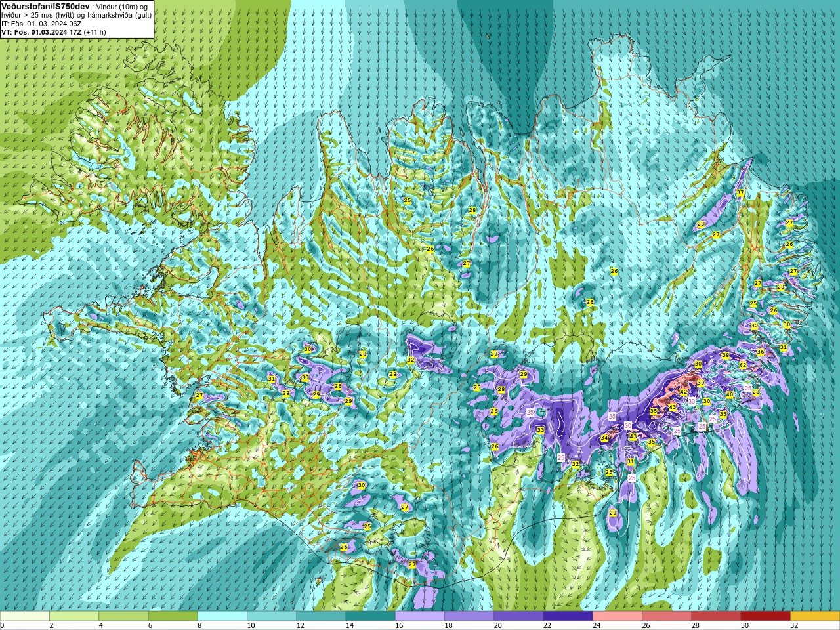Select the dark teal 14–16 m/s legend swatch
Screen dimensions: 840x630
[x=371, y=616]
